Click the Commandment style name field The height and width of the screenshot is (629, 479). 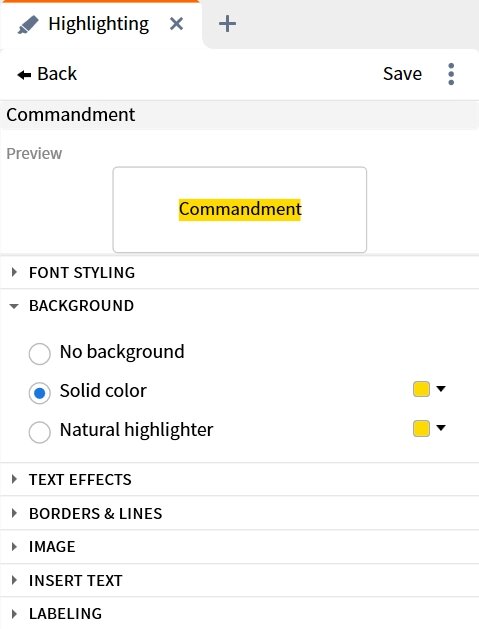(x=240, y=115)
